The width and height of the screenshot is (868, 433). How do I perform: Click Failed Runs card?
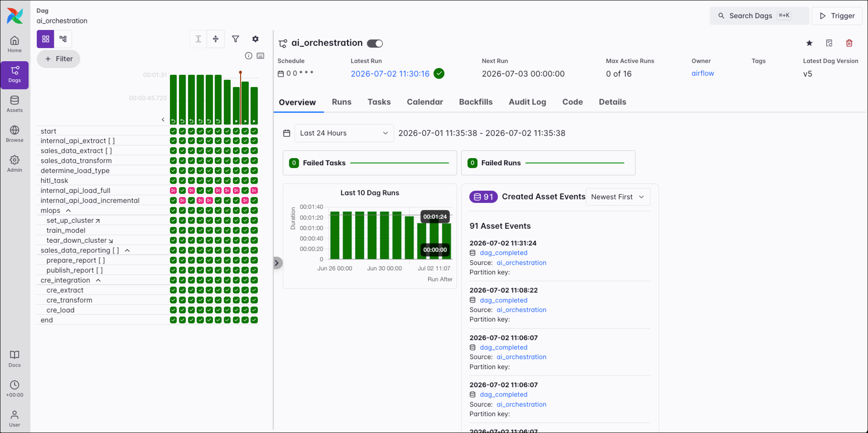click(x=548, y=163)
